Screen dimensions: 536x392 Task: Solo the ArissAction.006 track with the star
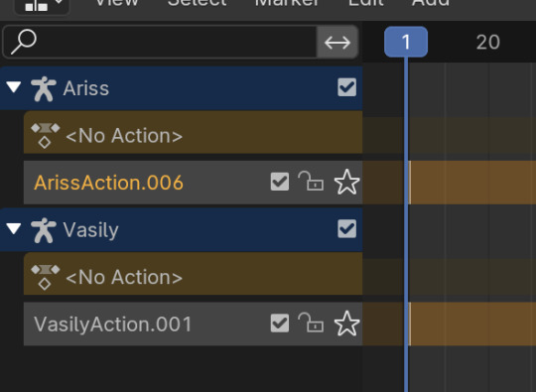tap(346, 183)
